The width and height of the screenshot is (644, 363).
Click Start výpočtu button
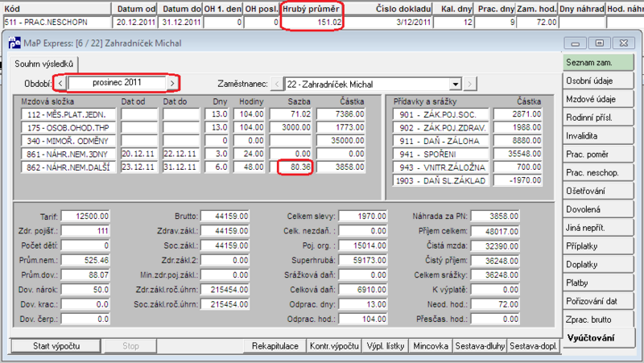pyautogui.click(x=56, y=346)
